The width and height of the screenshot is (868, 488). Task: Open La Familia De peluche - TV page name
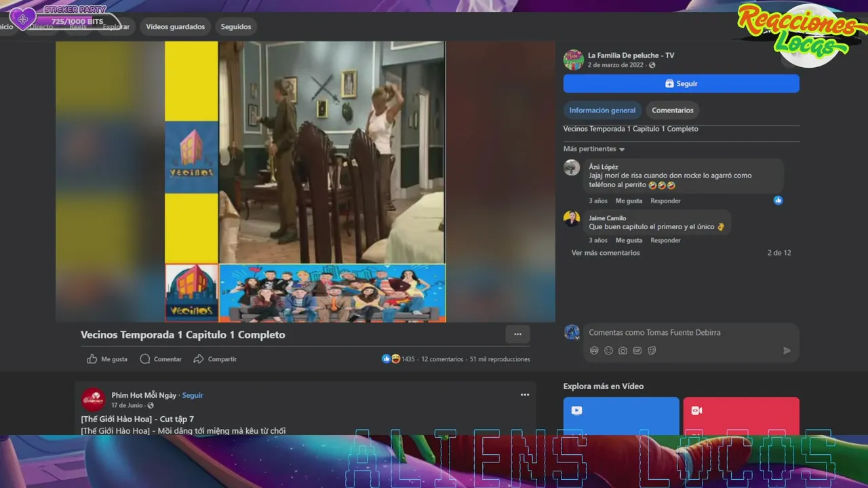631,56
